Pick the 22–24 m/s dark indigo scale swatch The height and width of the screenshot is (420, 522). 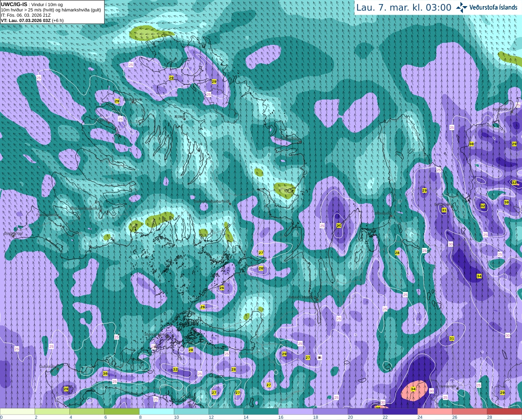click(400, 411)
